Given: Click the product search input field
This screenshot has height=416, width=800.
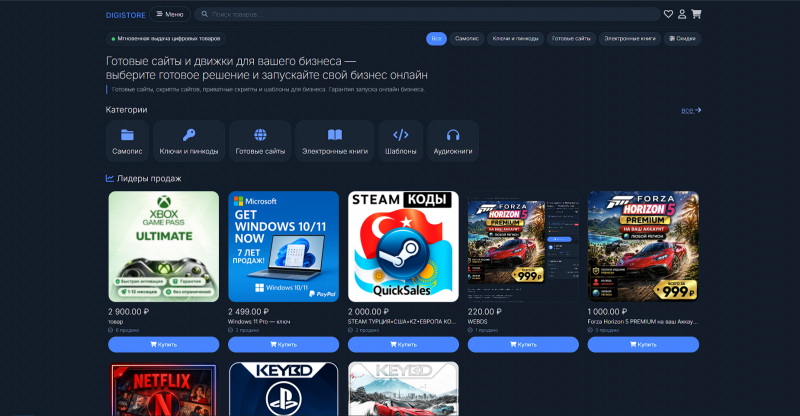Looking at the screenshot, I should [x=428, y=14].
